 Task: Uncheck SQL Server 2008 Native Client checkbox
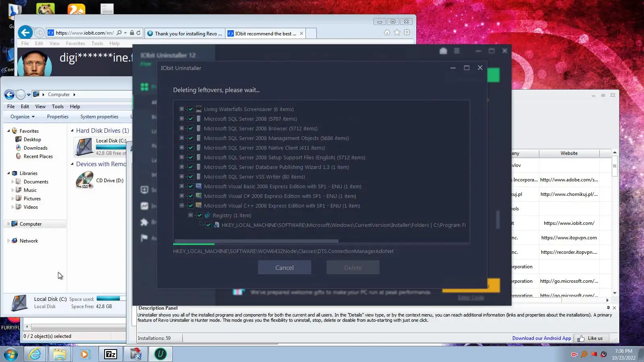tap(191, 148)
